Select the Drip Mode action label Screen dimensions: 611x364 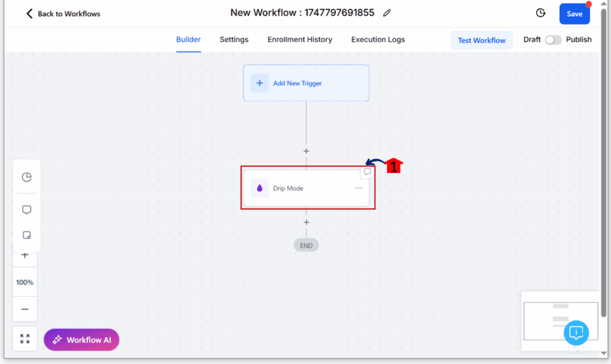point(288,188)
